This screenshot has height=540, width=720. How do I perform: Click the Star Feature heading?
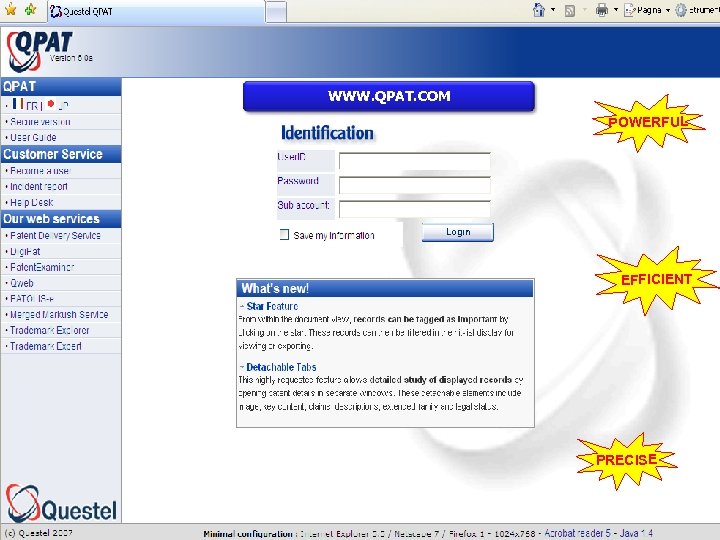click(272, 306)
